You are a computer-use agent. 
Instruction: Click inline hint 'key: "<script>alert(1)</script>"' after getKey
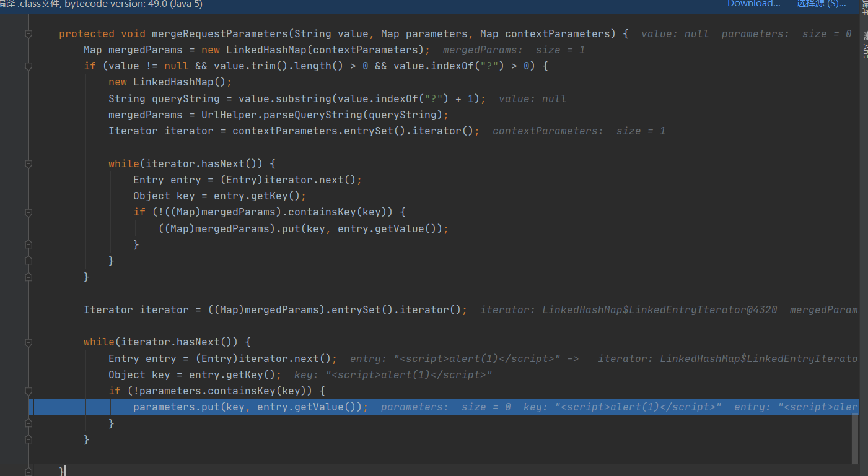pyautogui.click(x=393, y=375)
